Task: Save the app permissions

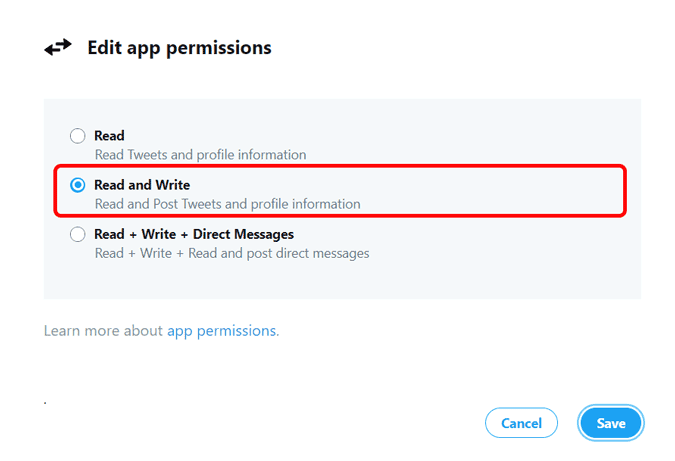Action: pos(610,423)
